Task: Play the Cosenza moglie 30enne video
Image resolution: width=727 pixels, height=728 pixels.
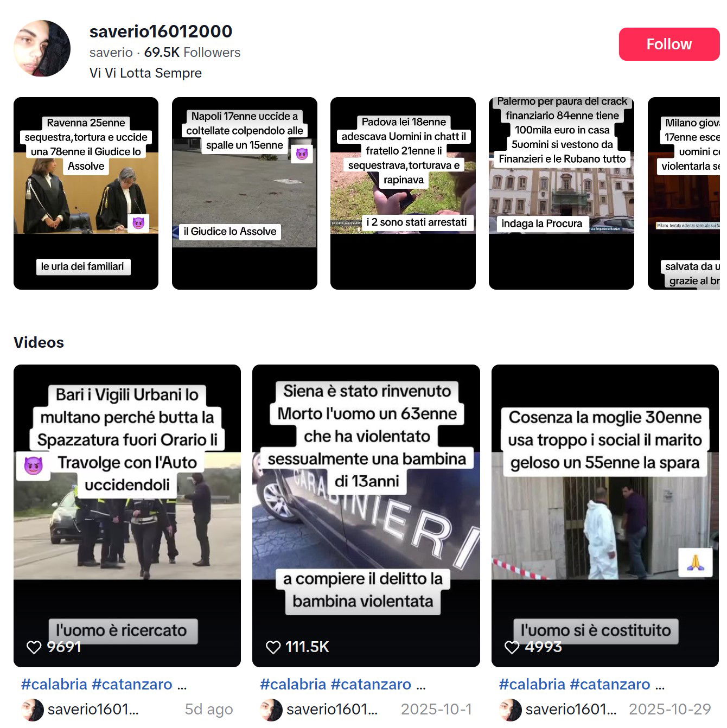Action: tap(605, 516)
